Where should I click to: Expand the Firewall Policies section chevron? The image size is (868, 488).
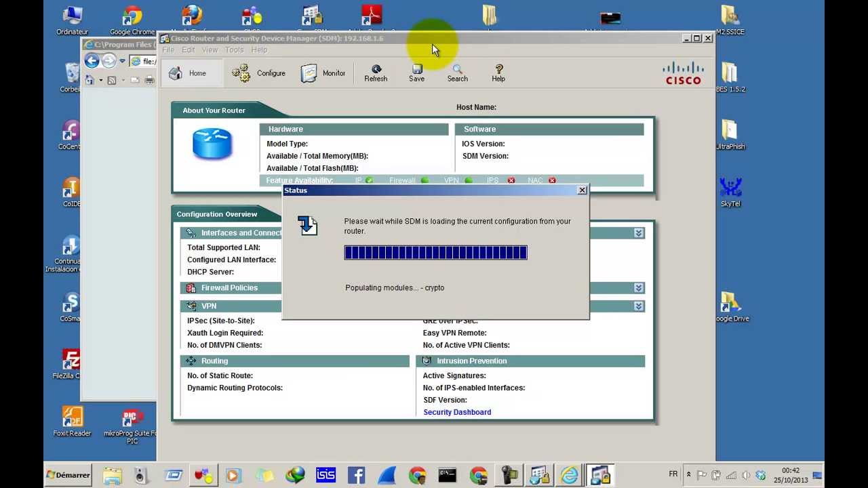[639, 288]
